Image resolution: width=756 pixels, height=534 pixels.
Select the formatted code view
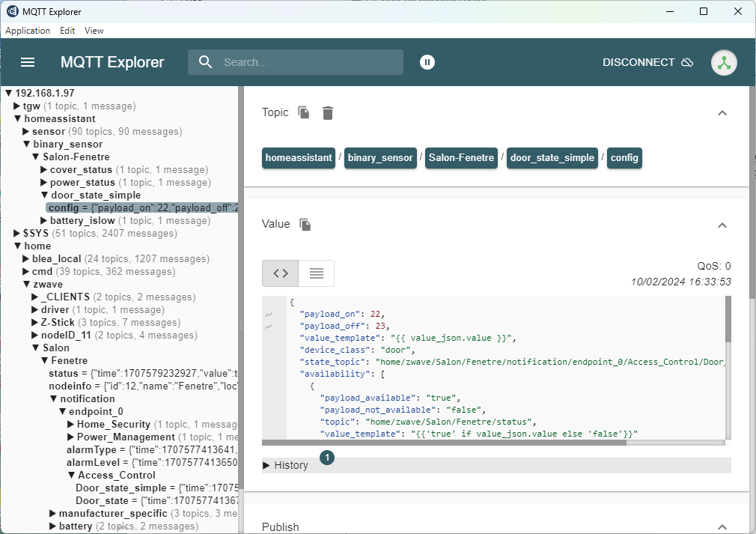(x=281, y=273)
